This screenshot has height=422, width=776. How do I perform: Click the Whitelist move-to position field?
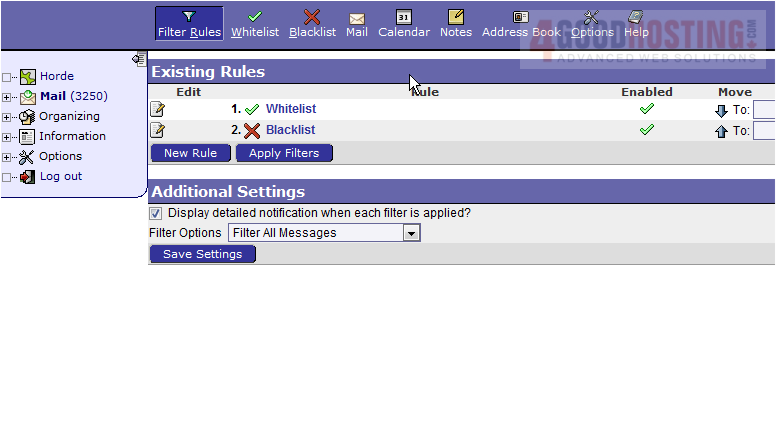(x=764, y=110)
